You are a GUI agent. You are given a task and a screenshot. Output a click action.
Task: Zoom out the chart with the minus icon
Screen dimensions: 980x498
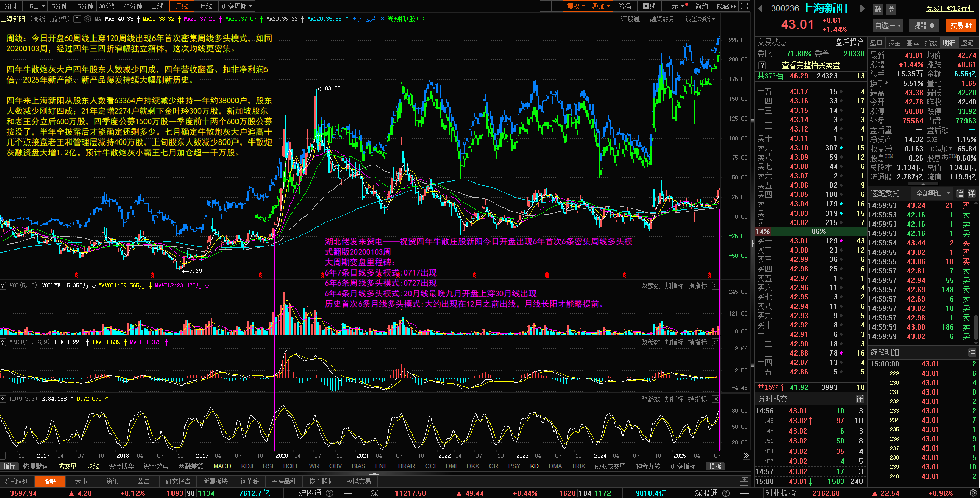click(557, 6)
